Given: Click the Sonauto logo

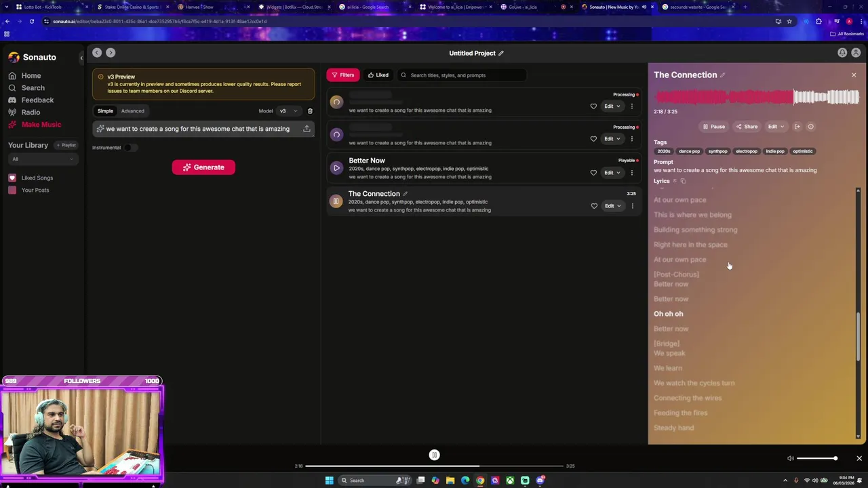Looking at the screenshot, I should (x=32, y=58).
